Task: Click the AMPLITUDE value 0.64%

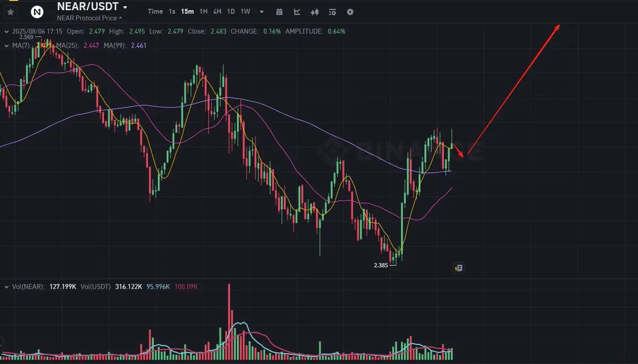Action: [336, 31]
